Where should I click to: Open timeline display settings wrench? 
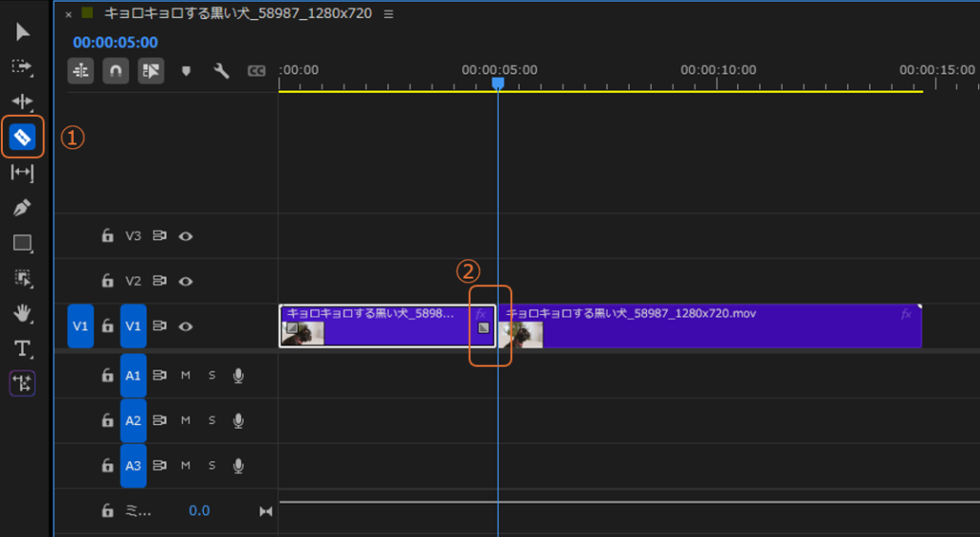[x=221, y=71]
